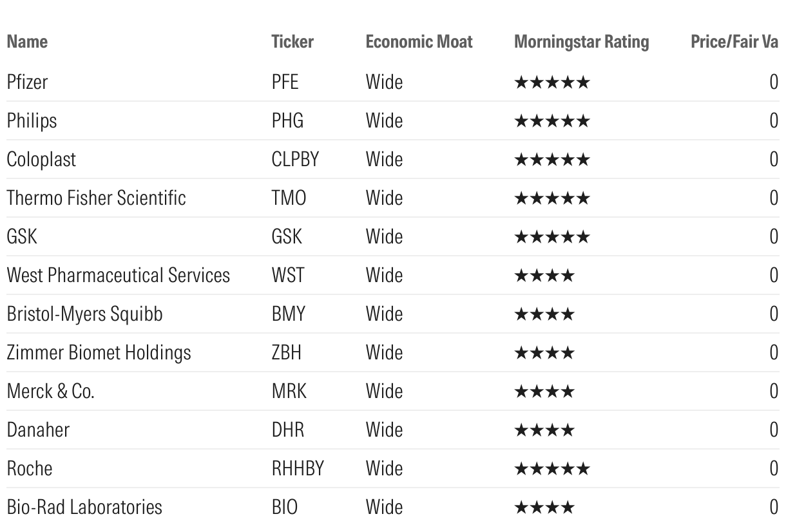Click the Wide moat cell for Danaher
This screenshot has height=532, width=786.
pos(384,430)
